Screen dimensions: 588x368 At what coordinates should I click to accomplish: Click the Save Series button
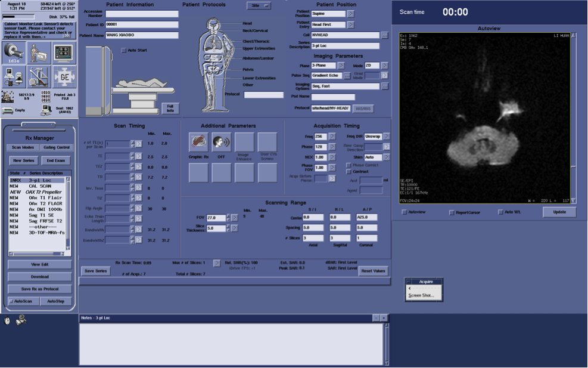coord(95,271)
